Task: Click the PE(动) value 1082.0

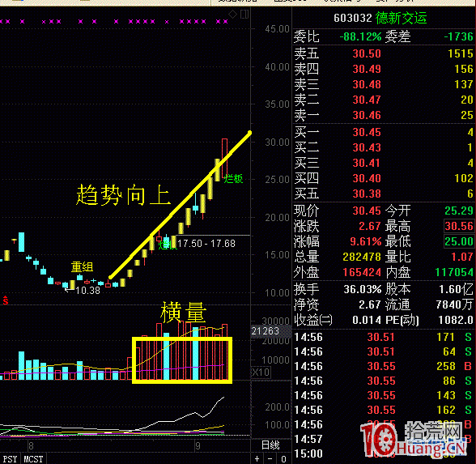Action: (x=456, y=320)
